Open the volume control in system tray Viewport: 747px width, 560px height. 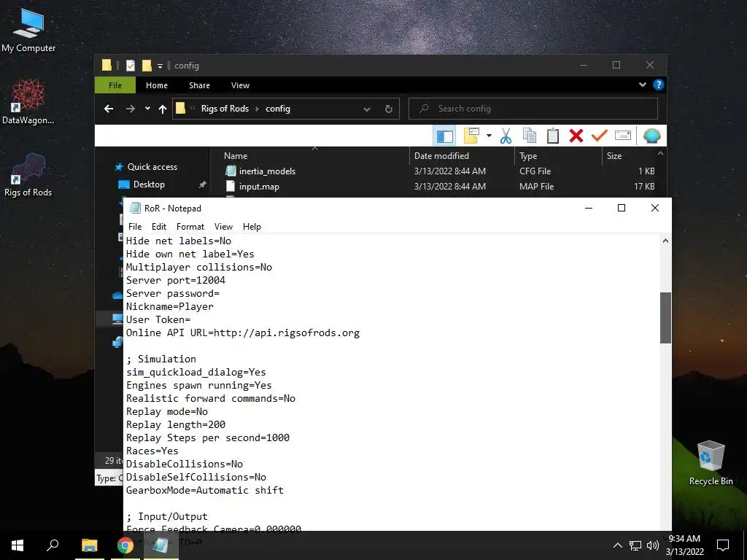pyautogui.click(x=653, y=545)
